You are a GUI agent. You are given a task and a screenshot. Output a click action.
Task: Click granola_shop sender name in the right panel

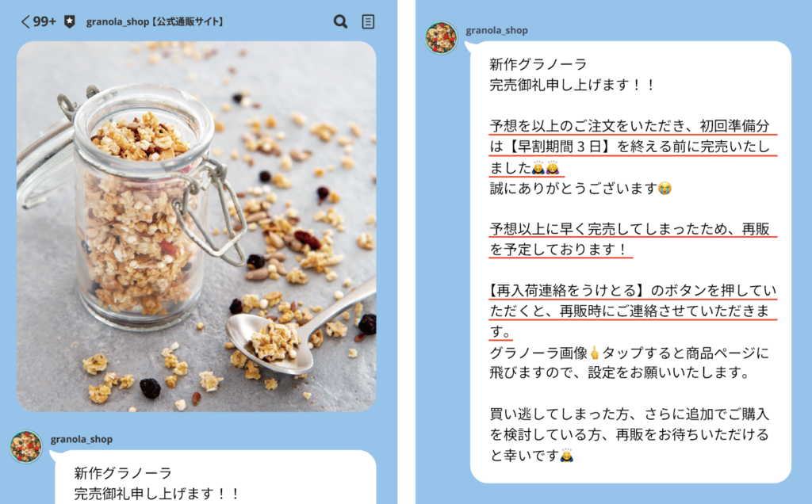496,31
